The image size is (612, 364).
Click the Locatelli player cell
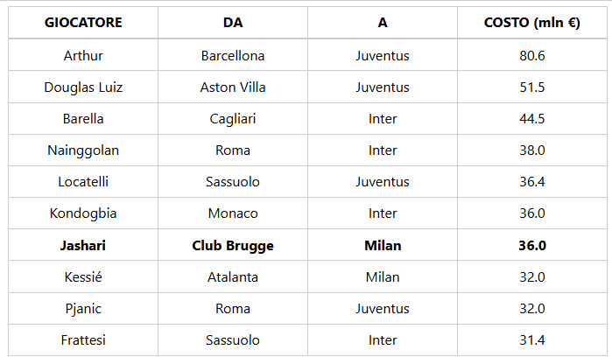[83, 182]
